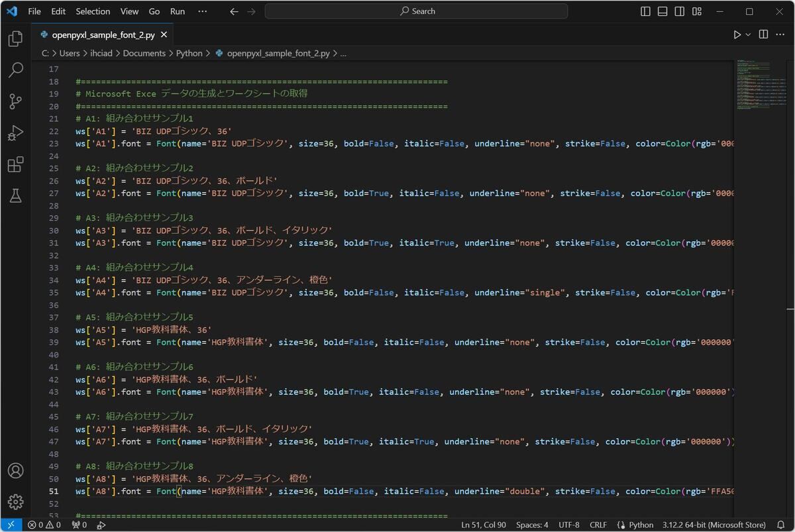This screenshot has width=795, height=532.
Task: Show errors and warnings in status bar
Action: pyautogui.click(x=44, y=525)
